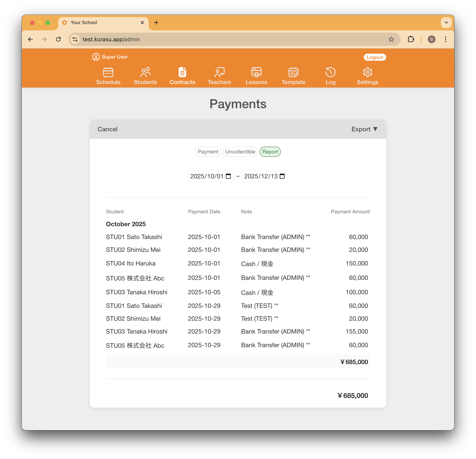The image size is (476, 459).
Task: Click the browser bookmark star
Action: click(x=391, y=39)
